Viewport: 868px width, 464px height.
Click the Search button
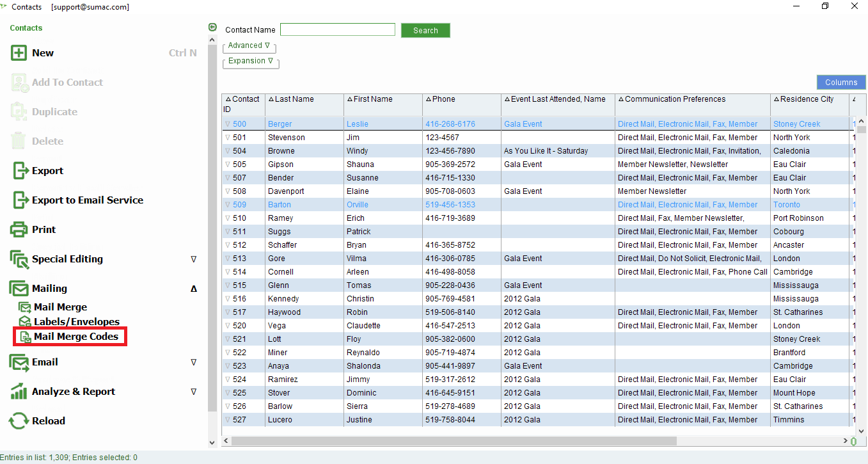(x=425, y=29)
